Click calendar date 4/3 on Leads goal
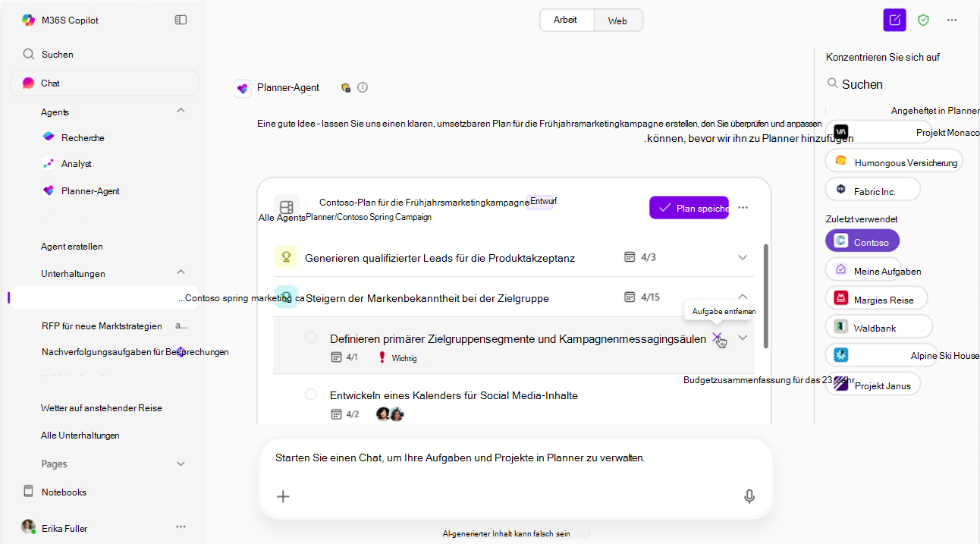This screenshot has width=980, height=544. tap(639, 257)
